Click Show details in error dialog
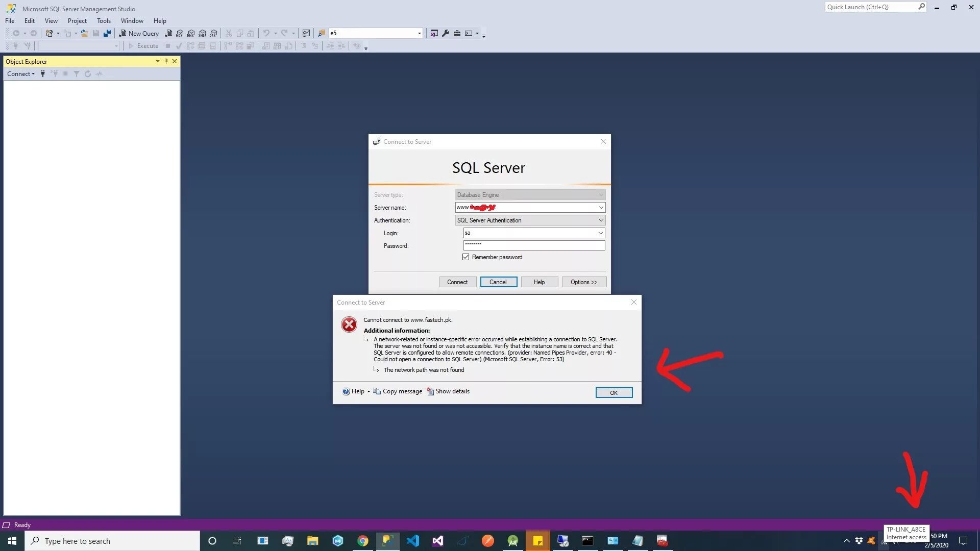The width and height of the screenshot is (980, 551). pyautogui.click(x=451, y=391)
